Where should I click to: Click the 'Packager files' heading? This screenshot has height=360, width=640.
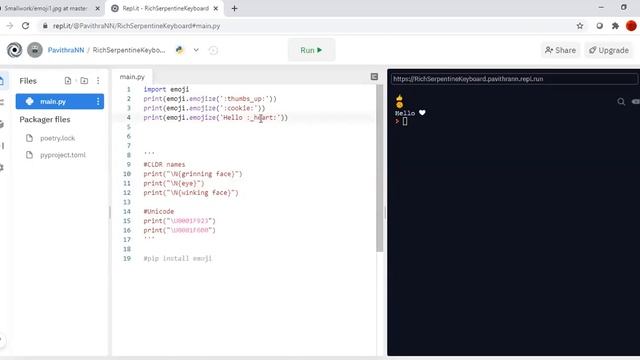45,120
